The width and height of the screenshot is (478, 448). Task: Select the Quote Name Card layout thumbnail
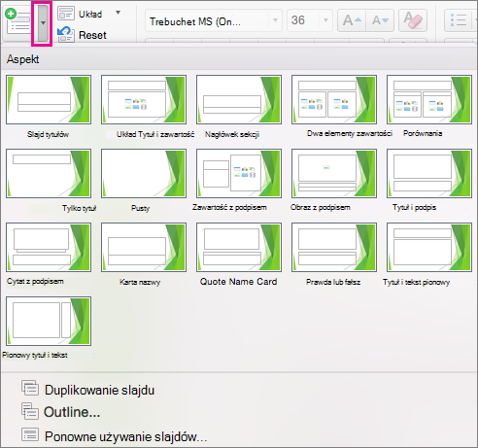tap(239, 248)
